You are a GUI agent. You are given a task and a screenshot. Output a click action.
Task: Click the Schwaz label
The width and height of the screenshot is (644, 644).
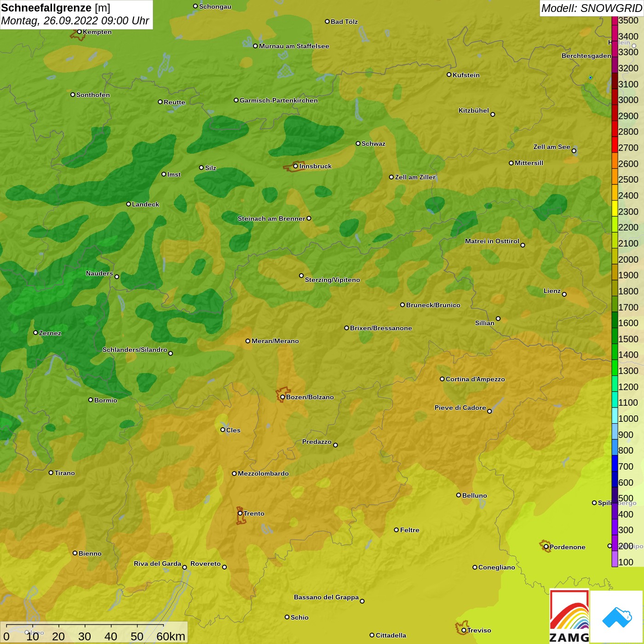pos(374,144)
